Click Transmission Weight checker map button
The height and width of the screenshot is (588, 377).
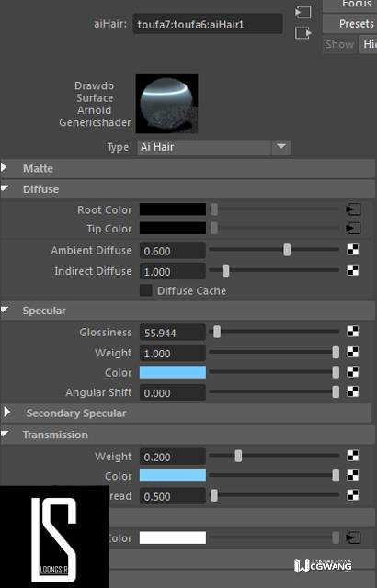coord(353,456)
